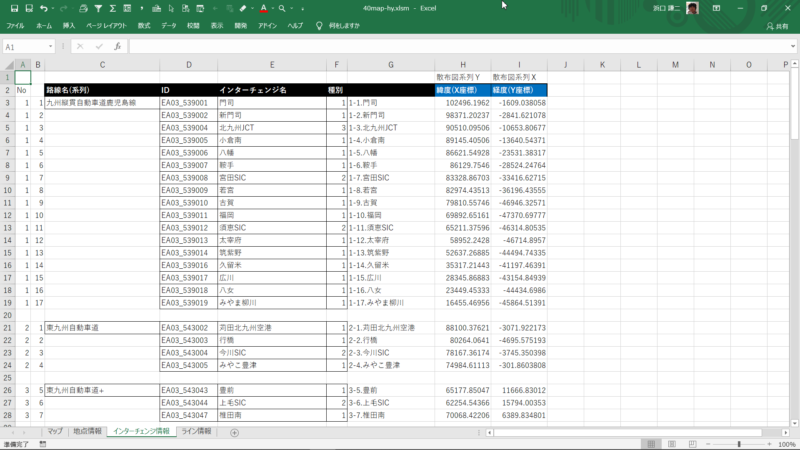The image size is (800, 450).
Task: Add a new sheet with plus button
Action: point(234,433)
